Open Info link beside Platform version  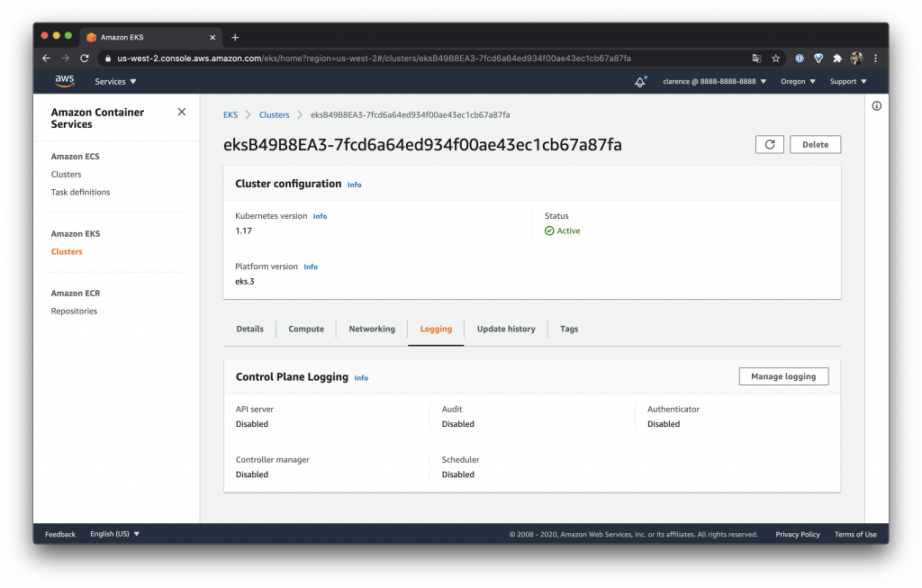[x=311, y=267]
